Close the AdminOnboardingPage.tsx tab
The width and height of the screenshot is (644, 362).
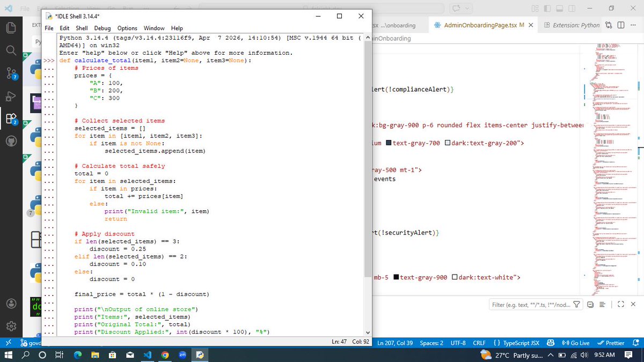tap(531, 25)
